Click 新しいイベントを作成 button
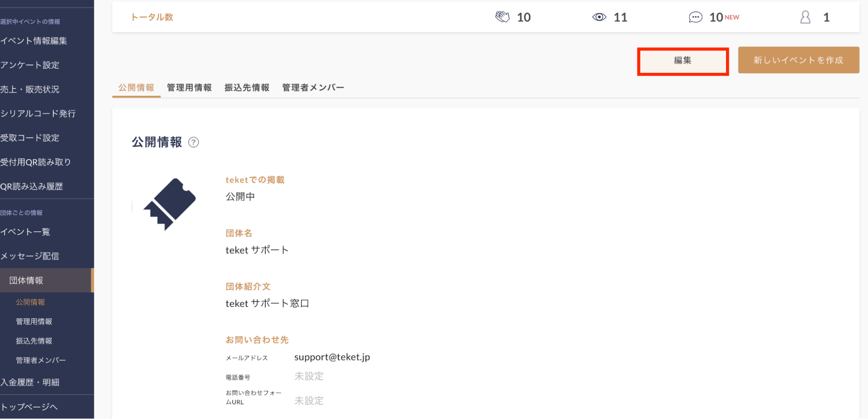Viewport: 868px width, 419px height. click(799, 60)
